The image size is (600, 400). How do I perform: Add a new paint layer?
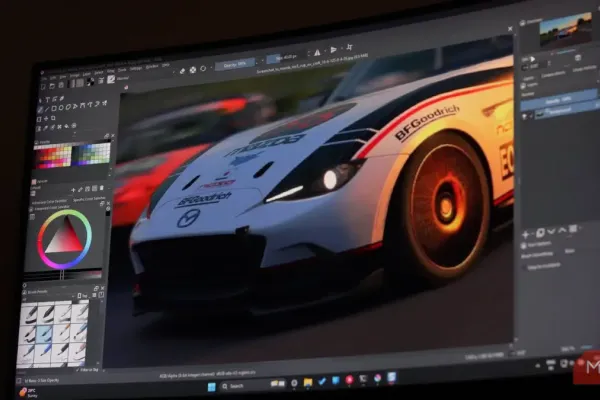pos(525,235)
